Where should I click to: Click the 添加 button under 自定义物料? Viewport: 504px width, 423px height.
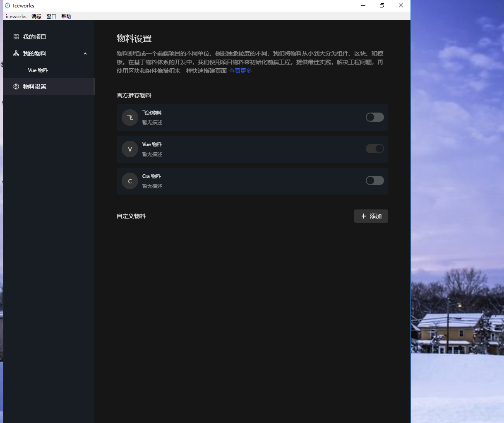pyautogui.click(x=371, y=216)
